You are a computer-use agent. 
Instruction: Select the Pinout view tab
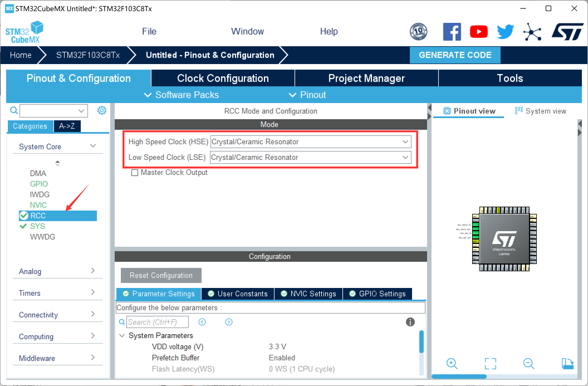tap(469, 111)
